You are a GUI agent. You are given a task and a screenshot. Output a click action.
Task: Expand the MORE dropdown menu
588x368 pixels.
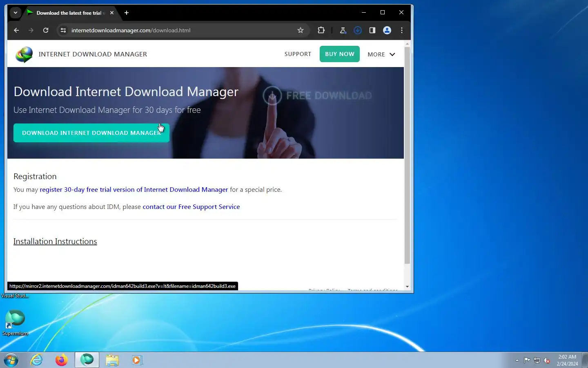point(381,54)
